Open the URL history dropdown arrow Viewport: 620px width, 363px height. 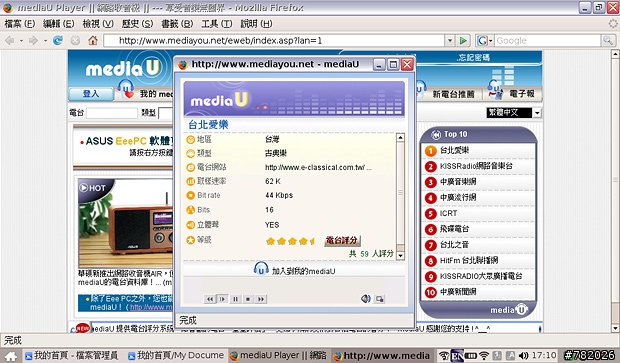[x=450, y=40]
